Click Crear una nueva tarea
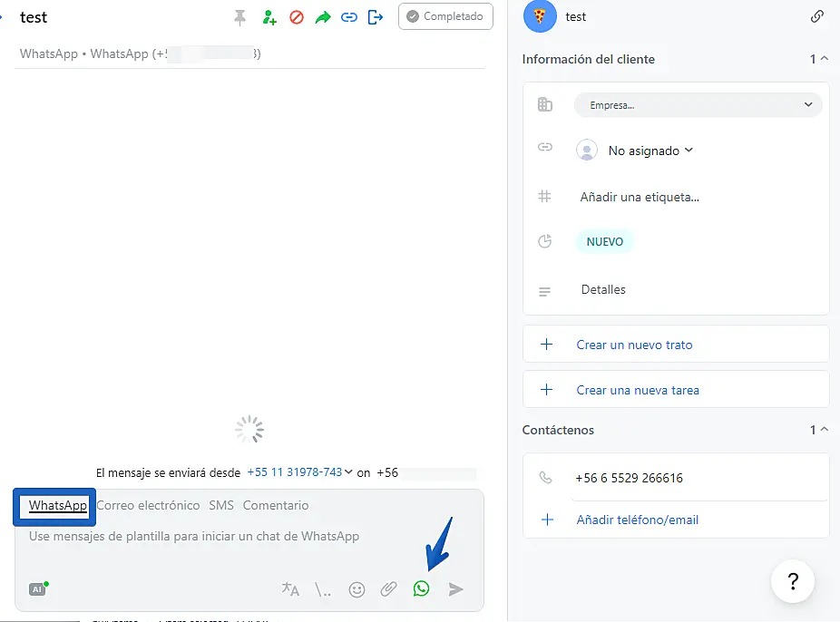 [638, 390]
